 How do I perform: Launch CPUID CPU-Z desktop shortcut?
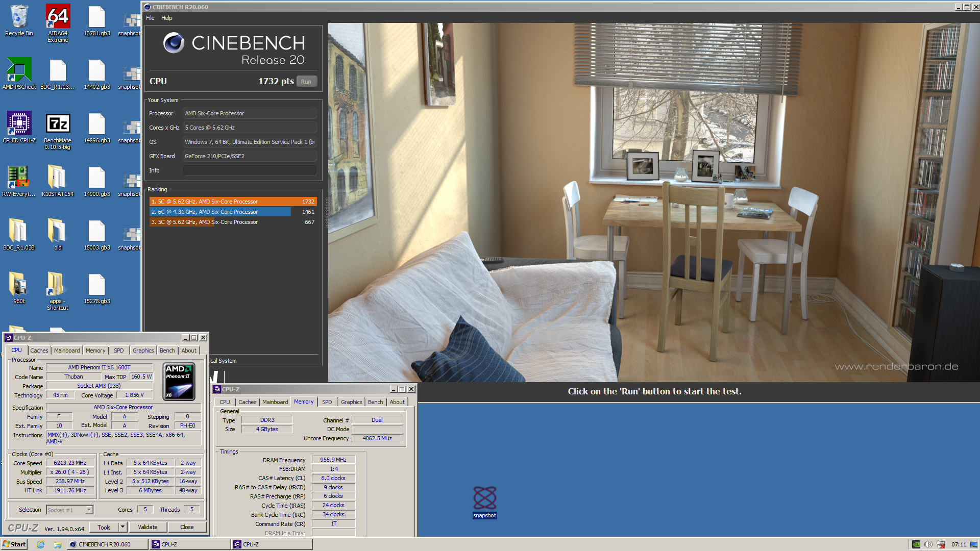click(x=19, y=128)
